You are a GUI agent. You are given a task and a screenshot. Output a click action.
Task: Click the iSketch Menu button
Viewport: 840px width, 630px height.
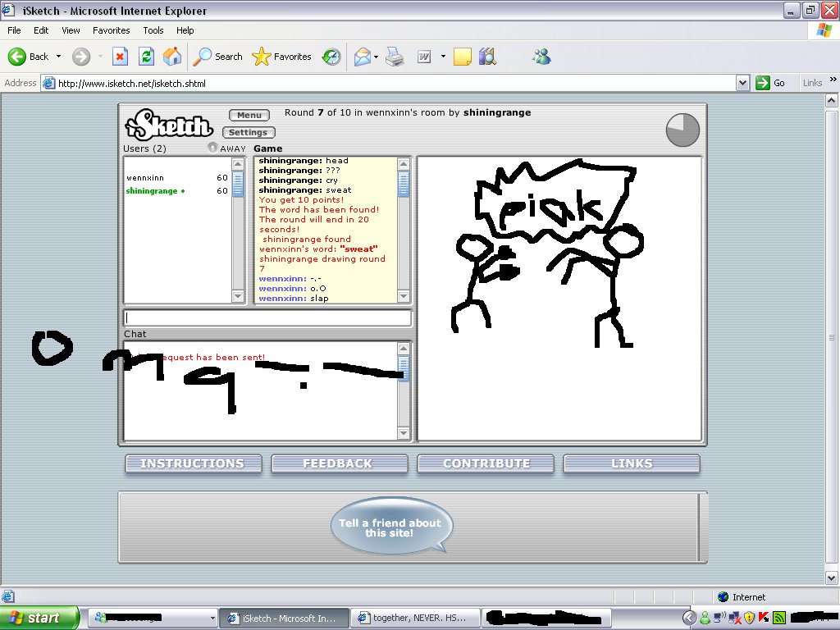tap(249, 115)
